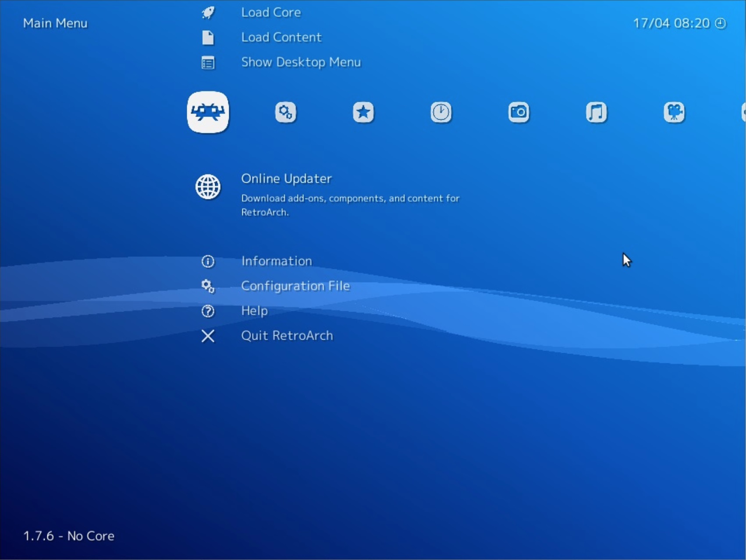Open the Information menu entry
746x560 pixels.
pyautogui.click(x=277, y=261)
